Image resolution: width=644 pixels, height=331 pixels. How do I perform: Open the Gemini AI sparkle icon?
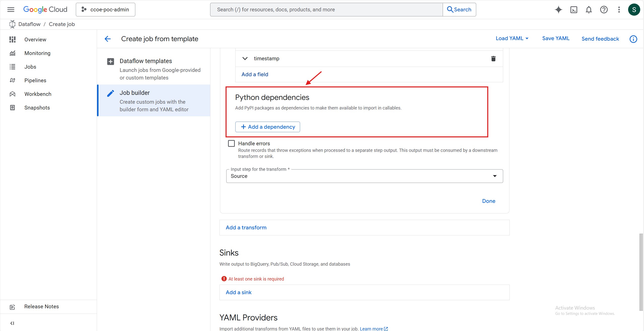558,10
